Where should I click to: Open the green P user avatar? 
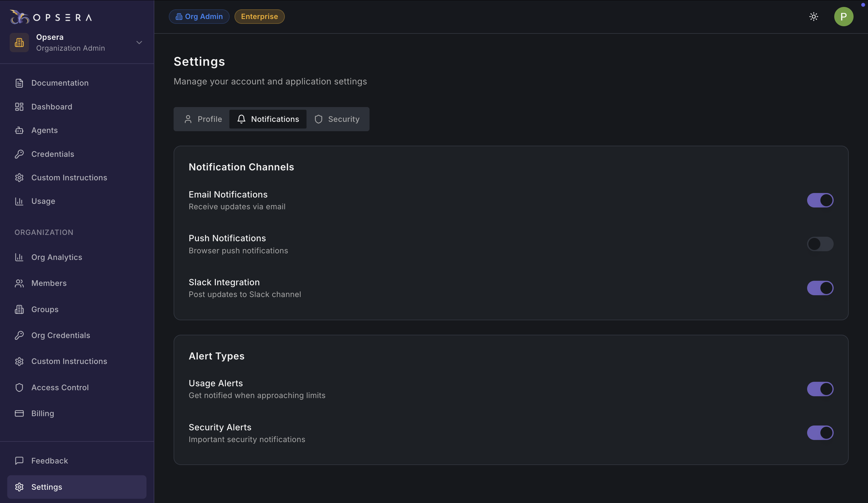843,17
